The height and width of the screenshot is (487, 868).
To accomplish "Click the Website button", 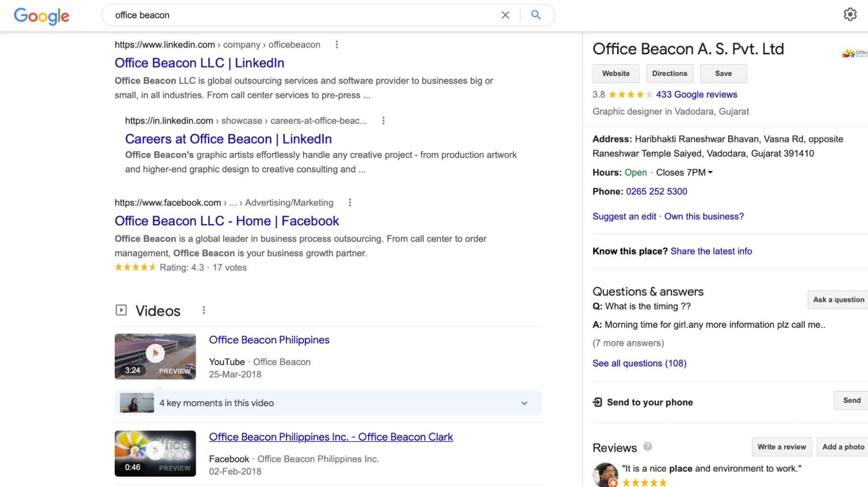I will [616, 74].
